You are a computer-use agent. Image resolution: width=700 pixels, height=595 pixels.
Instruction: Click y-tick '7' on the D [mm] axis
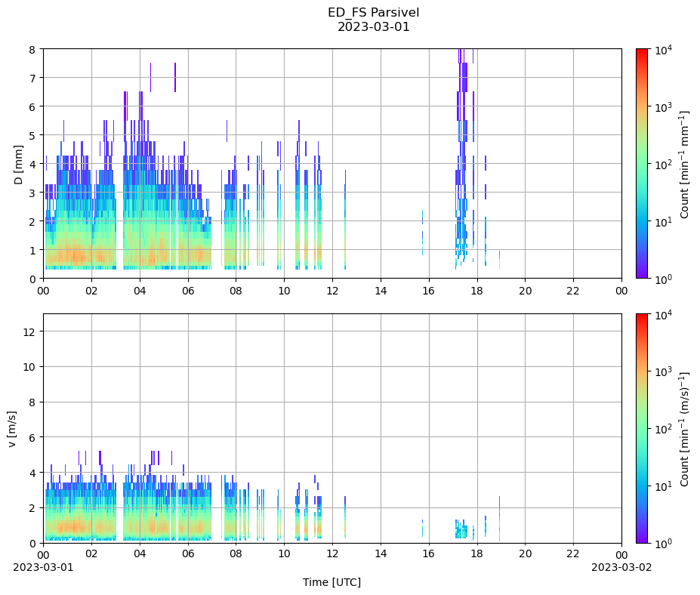[32, 78]
